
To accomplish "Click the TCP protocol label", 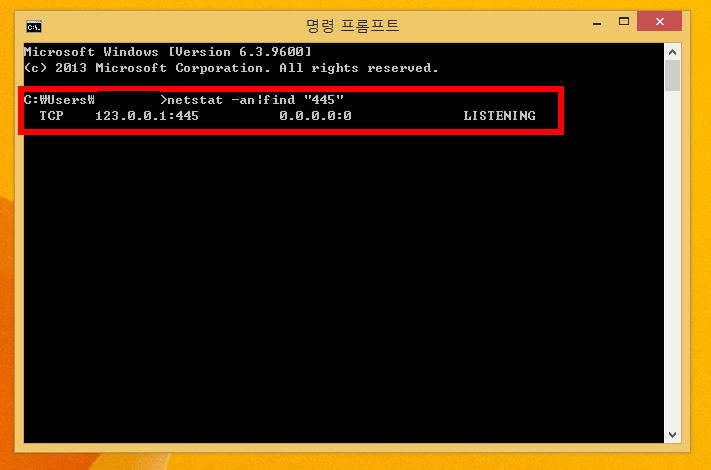I will [x=51, y=116].
